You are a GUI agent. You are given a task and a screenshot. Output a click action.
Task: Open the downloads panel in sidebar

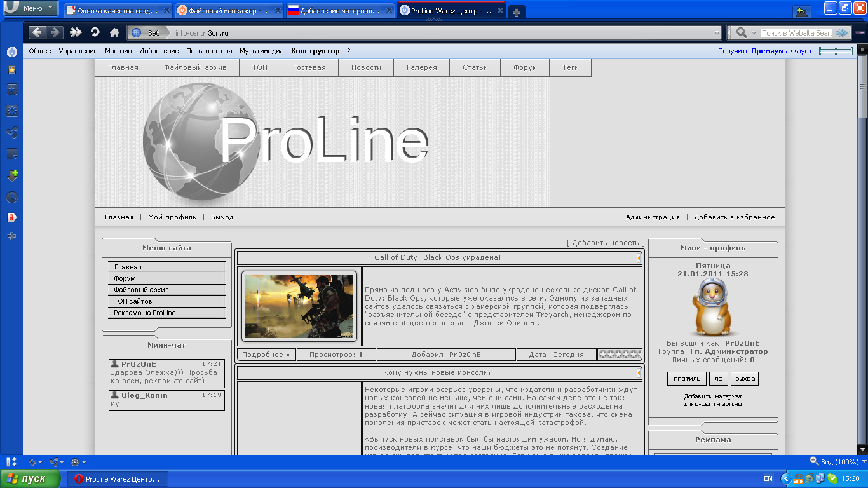tap(11, 175)
